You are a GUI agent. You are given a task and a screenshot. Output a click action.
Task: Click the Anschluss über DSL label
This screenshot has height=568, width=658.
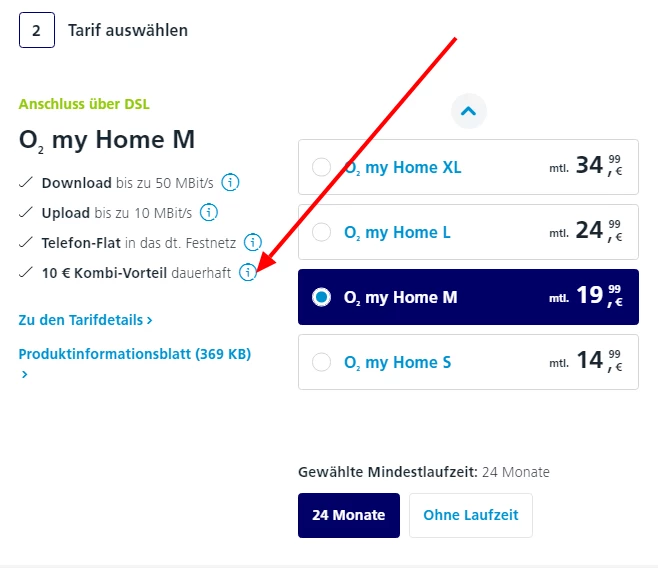[84, 104]
